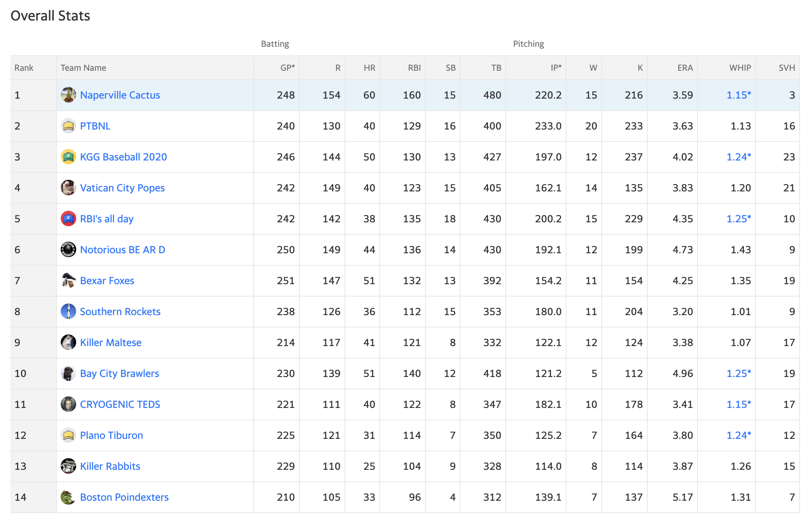The image size is (812, 522).
Task: Click the HR column header
Action: tap(369, 68)
